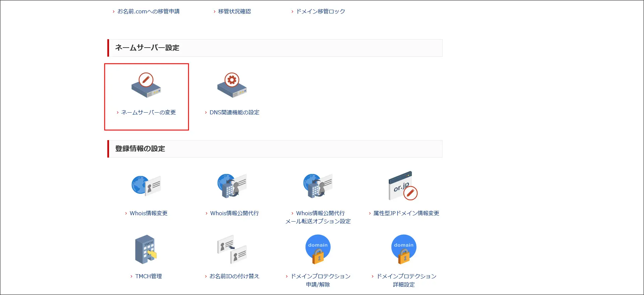
Task: Click the Whois情報変更 globe icon
Action: pyautogui.click(x=146, y=185)
